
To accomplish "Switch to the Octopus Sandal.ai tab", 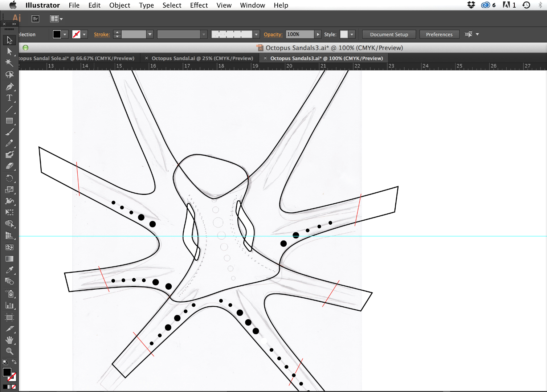I will click(202, 58).
